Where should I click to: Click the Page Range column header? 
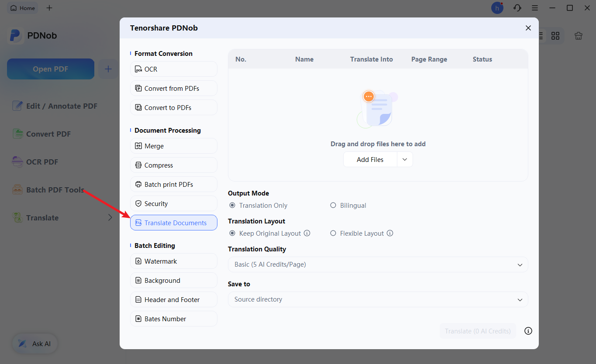[429, 59]
